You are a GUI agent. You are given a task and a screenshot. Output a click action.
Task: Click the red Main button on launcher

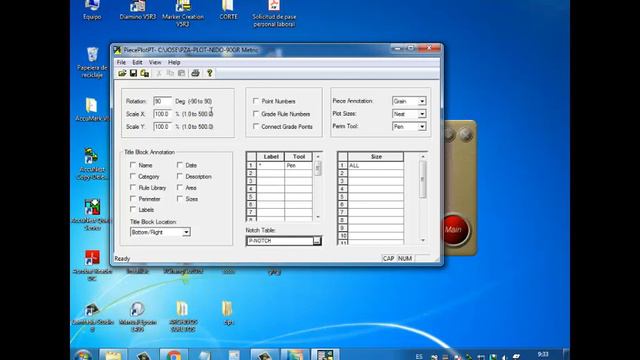pyautogui.click(x=453, y=229)
